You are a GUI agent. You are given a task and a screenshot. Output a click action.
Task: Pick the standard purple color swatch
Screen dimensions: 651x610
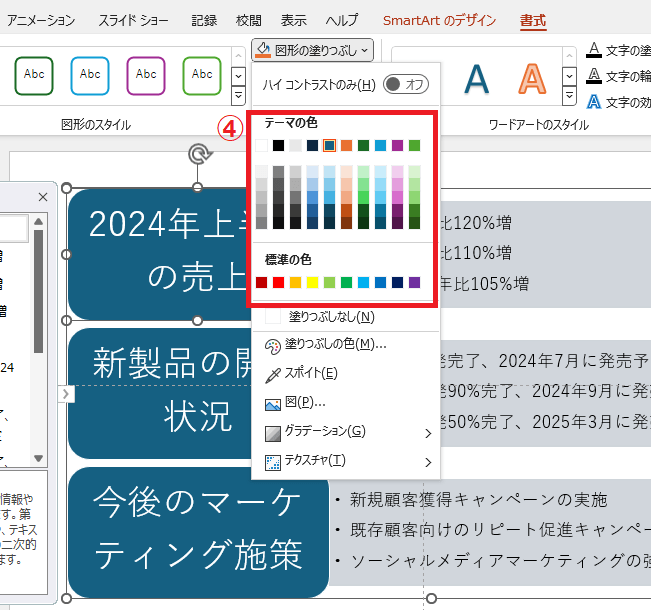point(414,283)
